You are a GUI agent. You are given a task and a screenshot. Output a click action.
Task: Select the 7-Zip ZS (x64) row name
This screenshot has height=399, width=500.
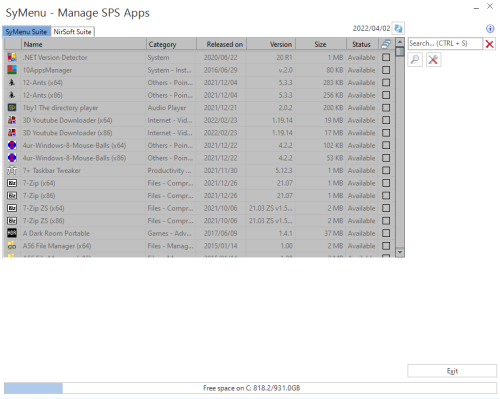pyautogui.click(x=43, y=208)
